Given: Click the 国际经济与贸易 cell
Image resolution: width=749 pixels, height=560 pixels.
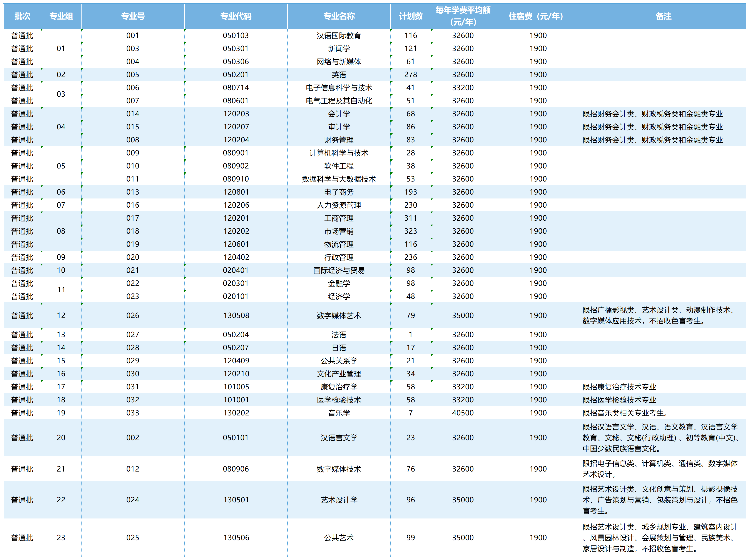Looking at the screenshot, I should click(x=339, y=270).
